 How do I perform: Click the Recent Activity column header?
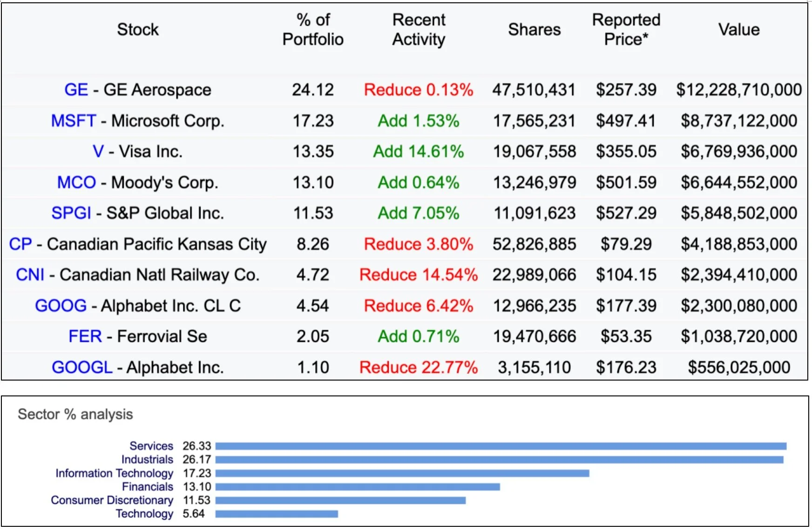pyautogui.click(x=419, y=29)
